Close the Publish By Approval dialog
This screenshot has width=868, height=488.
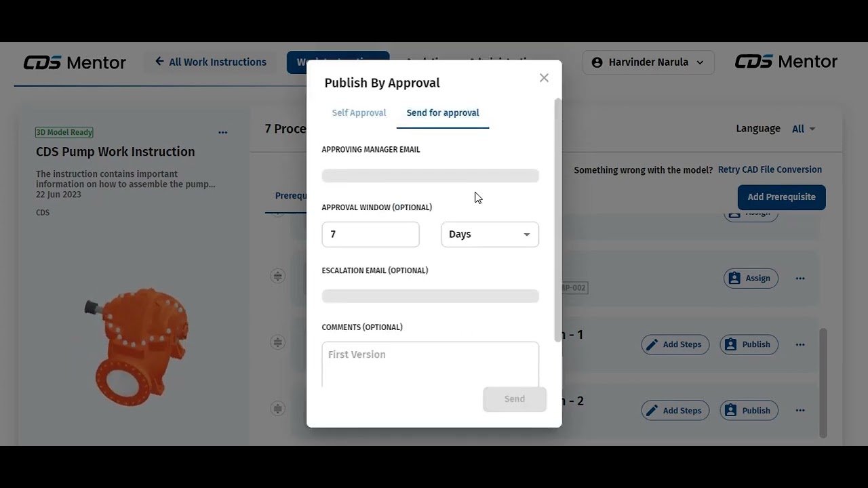point(544,78)
